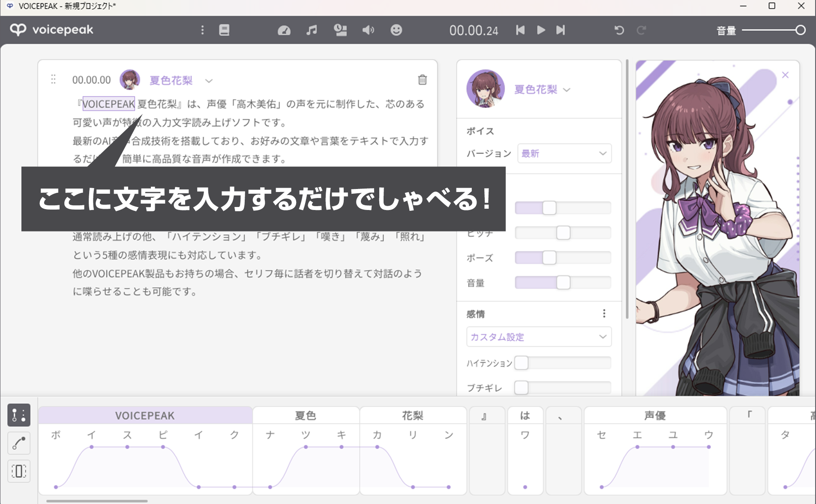The width and height of the screenshot is (816, 504).
Task: Click the speaker volume icon in toolbar
Action: coord(368,30)
